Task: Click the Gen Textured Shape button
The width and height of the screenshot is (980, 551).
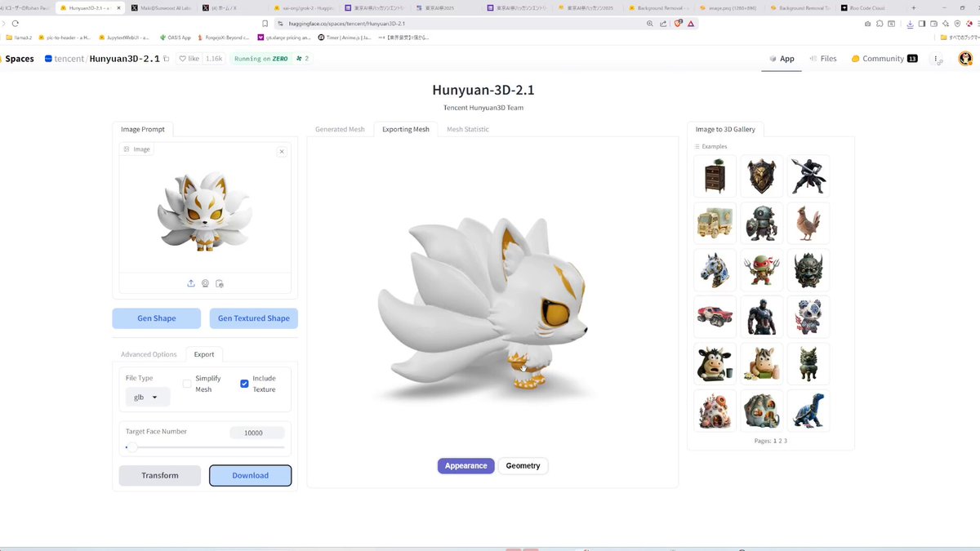Action: 253,318
